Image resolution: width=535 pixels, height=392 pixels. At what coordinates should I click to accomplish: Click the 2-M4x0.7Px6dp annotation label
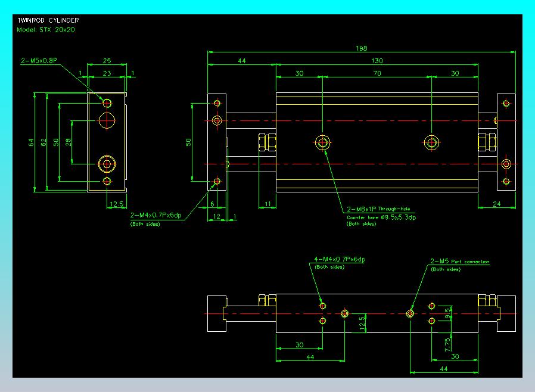click(155, 215)
